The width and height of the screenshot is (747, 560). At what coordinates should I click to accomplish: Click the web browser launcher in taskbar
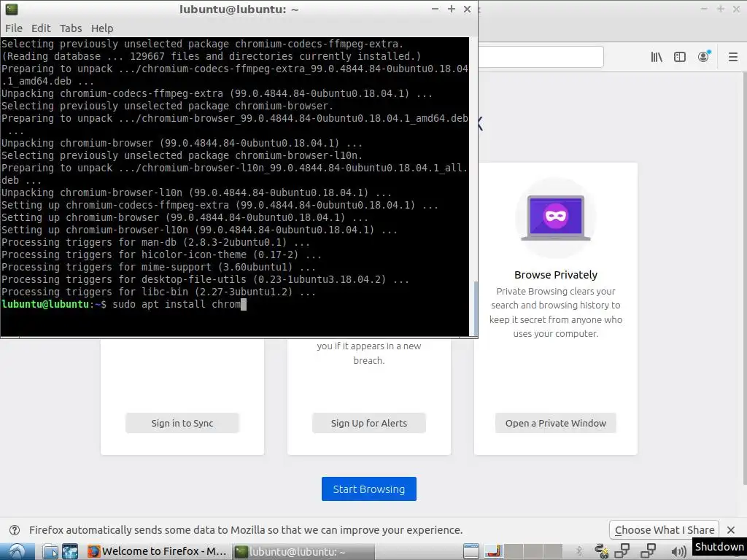pos(70,551)
